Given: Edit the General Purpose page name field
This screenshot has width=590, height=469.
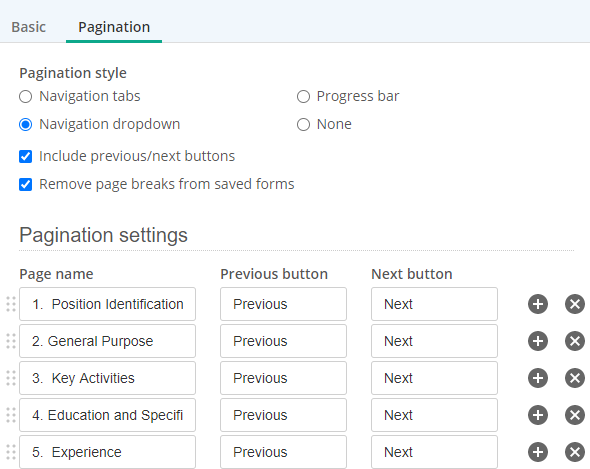Looking at the screenshot, I should tap(107, 341).
